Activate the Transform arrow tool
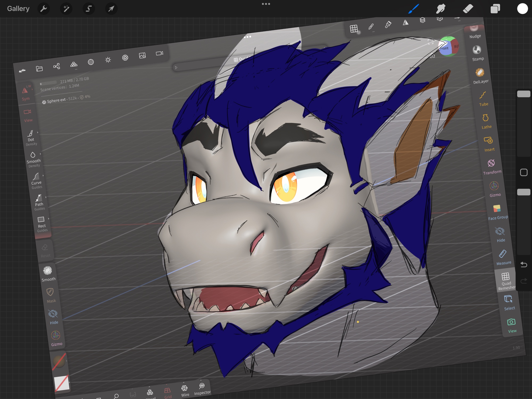This screenshot has height=399, width=532. [111, 9]
